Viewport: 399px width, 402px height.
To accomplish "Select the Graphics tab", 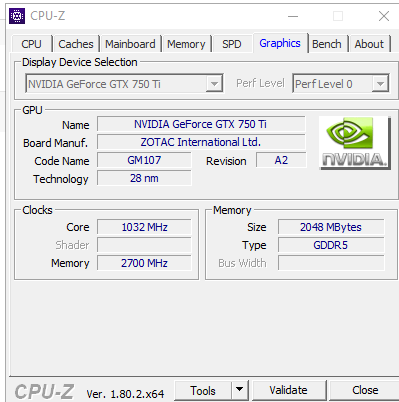I will coord(280,43).
